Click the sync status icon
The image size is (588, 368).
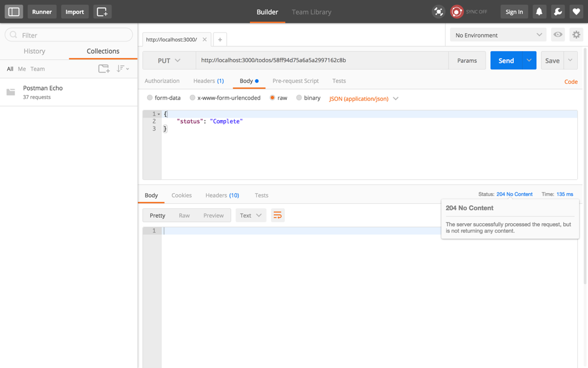point(457,11)
